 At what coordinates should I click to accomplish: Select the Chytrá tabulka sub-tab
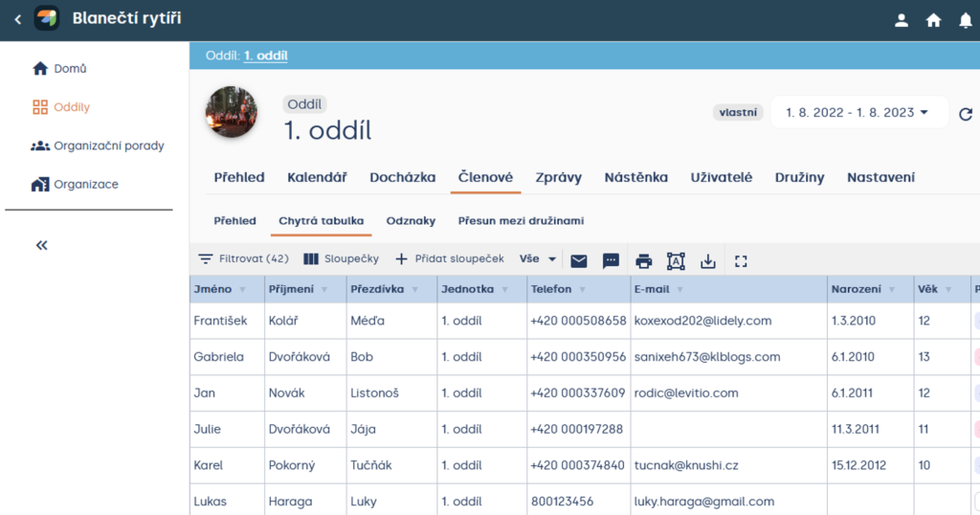322,220
